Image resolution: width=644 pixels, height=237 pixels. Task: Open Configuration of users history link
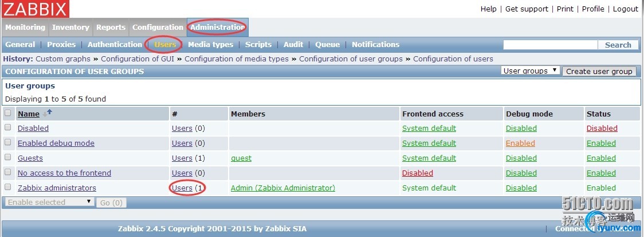[453, 59]
